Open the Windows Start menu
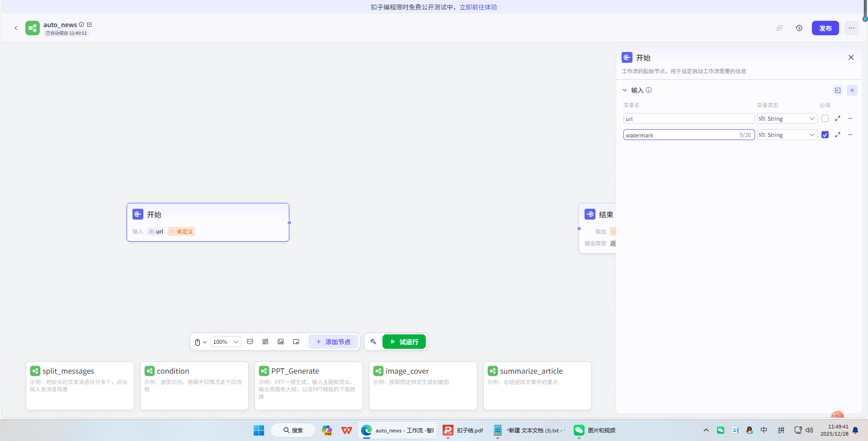The width and height of the screenshot is (868, 441). pos(259,430)
